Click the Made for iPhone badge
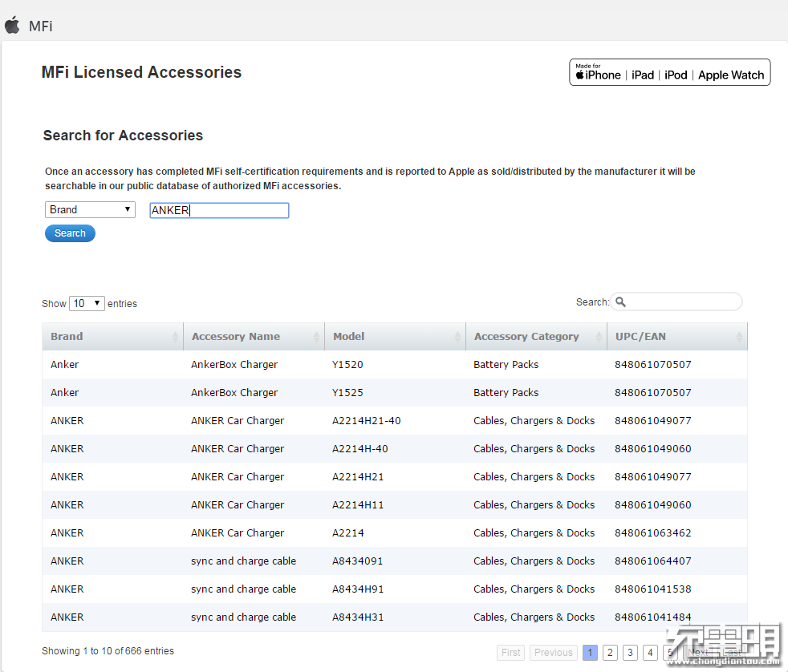The width and height of the screenshot is (788, 672). point(669,72)
